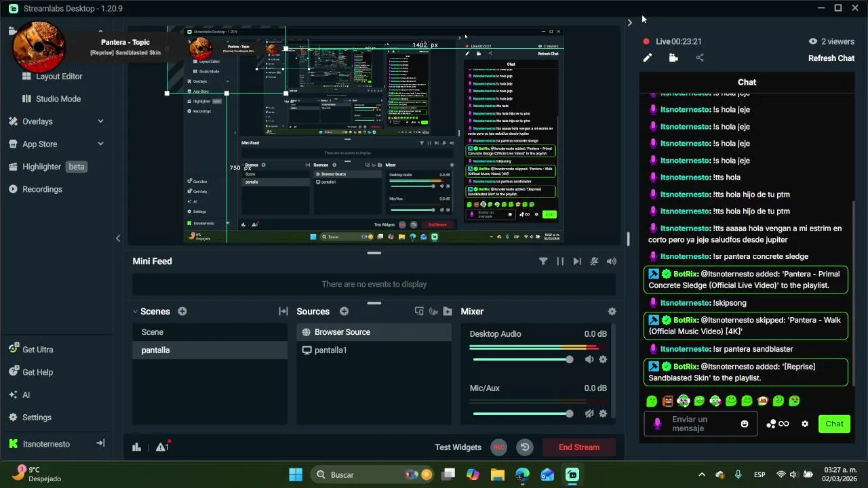Open chat settings gear icon

tap(805, 424)
